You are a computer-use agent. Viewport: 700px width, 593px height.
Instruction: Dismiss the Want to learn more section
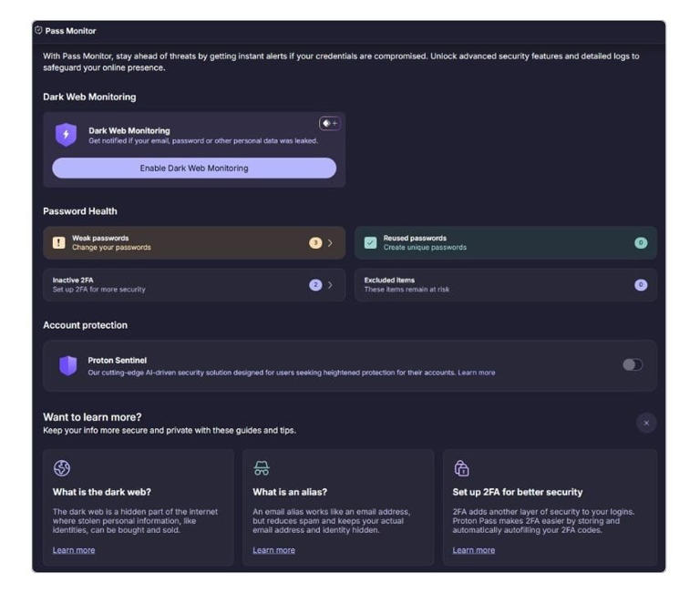coord(646,423)
